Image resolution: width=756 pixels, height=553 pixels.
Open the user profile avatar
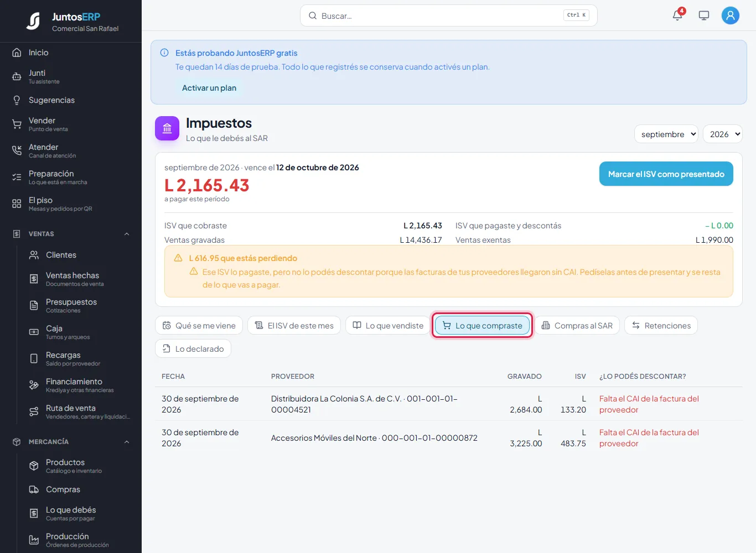(x=731, y=15)
